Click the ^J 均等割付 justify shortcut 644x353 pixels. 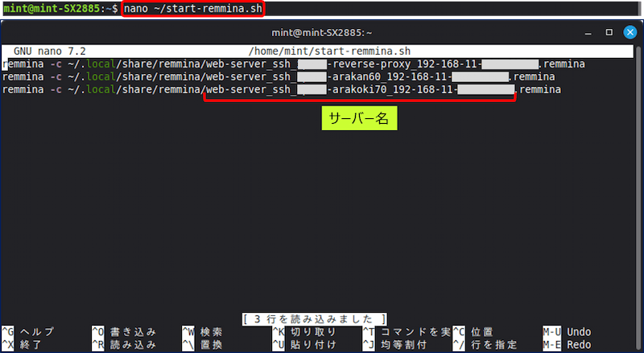[x=394, y=344]
